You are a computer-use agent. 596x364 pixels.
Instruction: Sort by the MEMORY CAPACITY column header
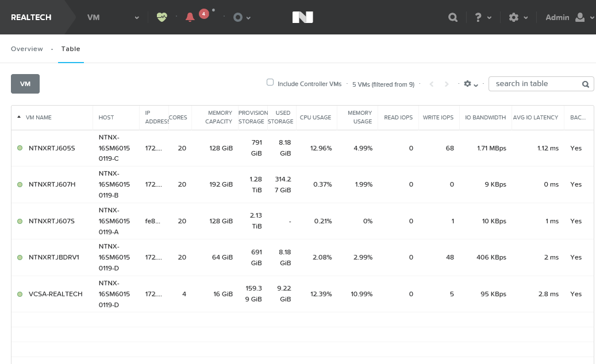point(218,117)
